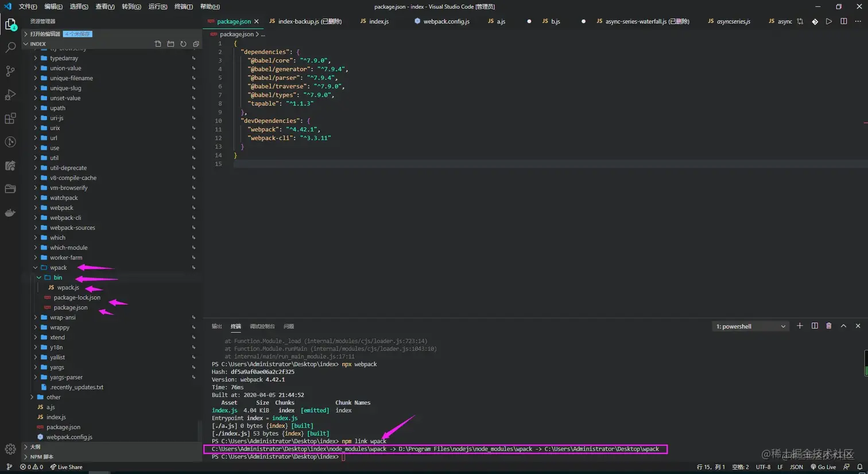This screenshot has height=474, width=868.
Task: Change LF line ending in status bar
Action: coord(780,467)
